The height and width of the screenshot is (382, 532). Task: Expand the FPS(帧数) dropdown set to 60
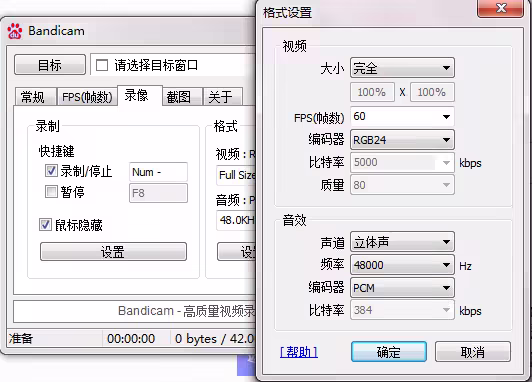tap(402, 117)
